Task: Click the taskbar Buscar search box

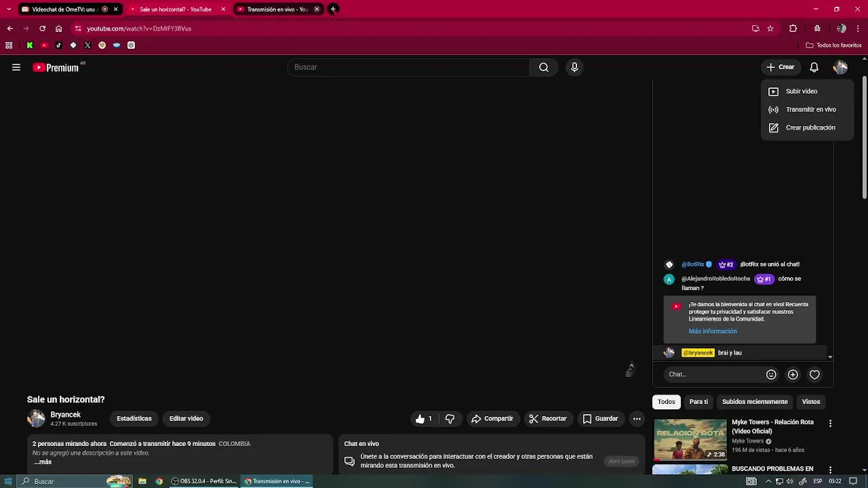Action: click(73, 481)
